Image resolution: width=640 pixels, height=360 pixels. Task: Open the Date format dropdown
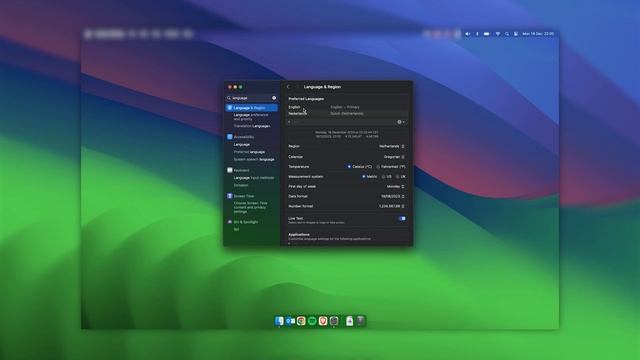pyautogui.click(x=393, y=196)
